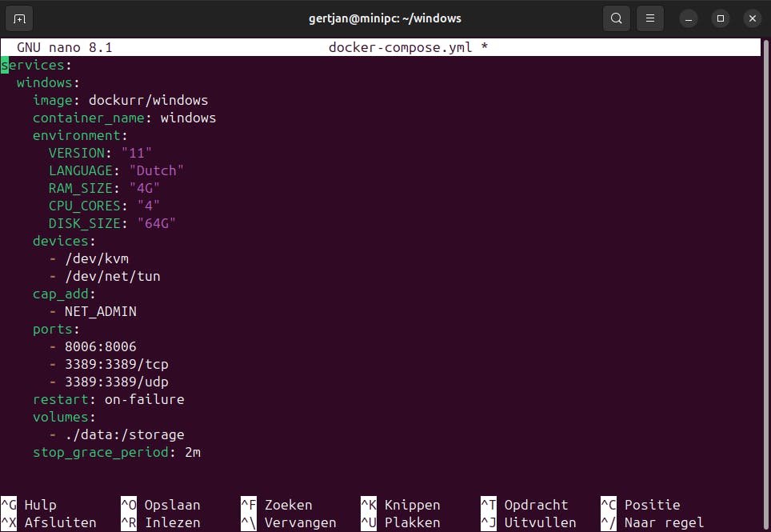
Task: Click the ^F Zoeken shortcut
Action: click(277, 505)
